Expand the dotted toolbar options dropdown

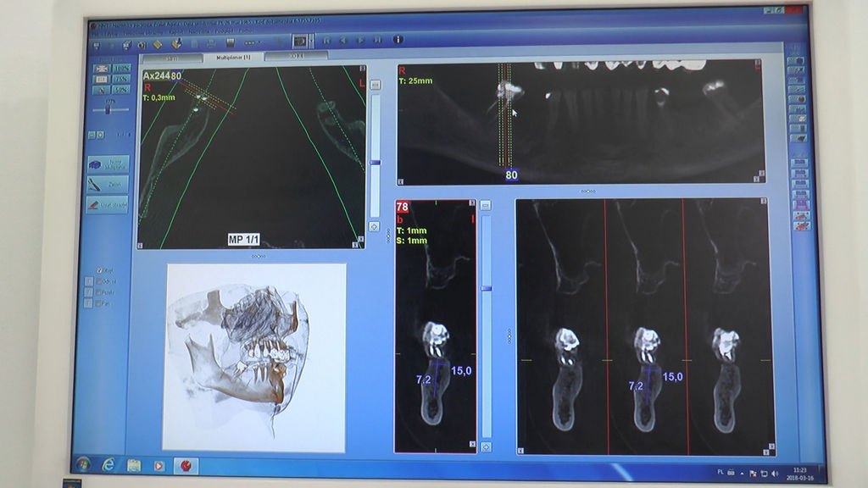pyautogui.click(x=253, y=42)
